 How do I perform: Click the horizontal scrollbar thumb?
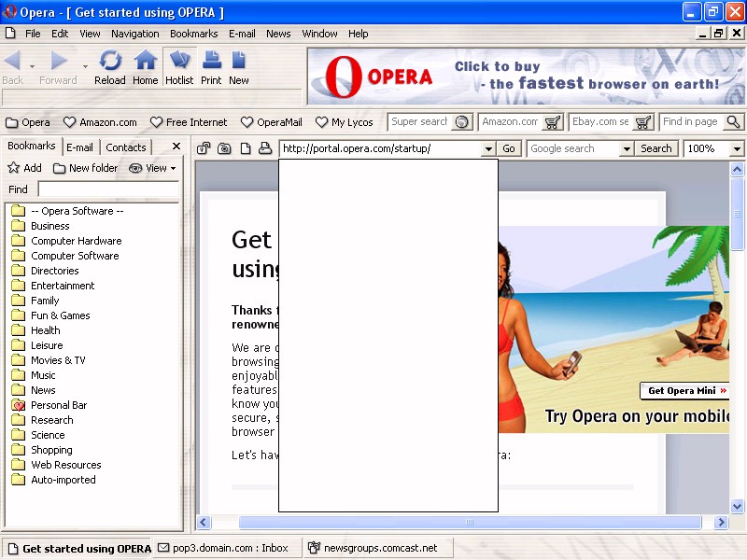pyautogui.click(x=470, y=523)
